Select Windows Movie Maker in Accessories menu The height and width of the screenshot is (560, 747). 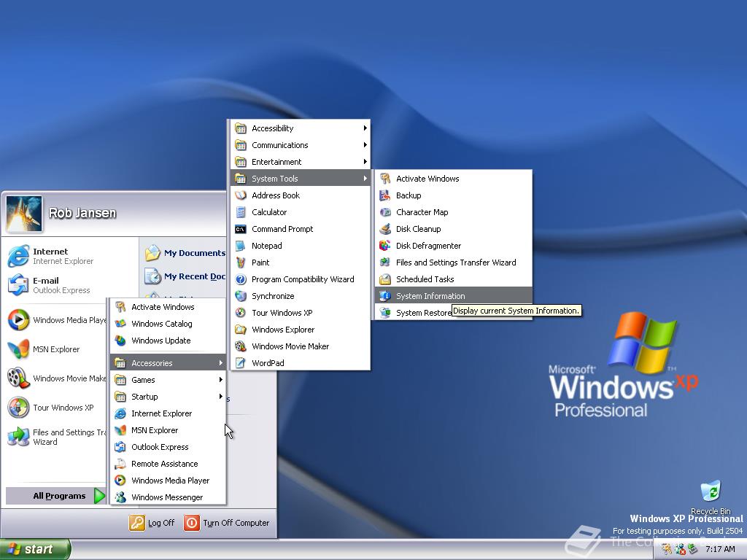click(x=300, y=346)
